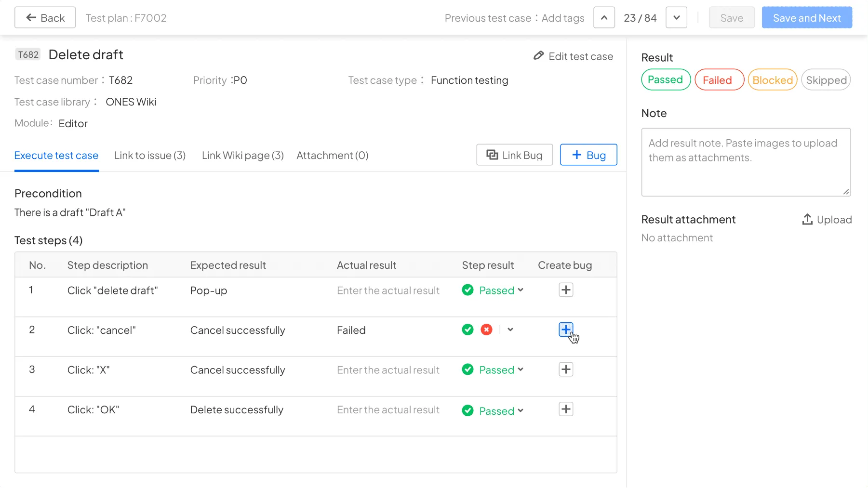Click actual result field for step 1
868x488 pixels.
[388, 290]
